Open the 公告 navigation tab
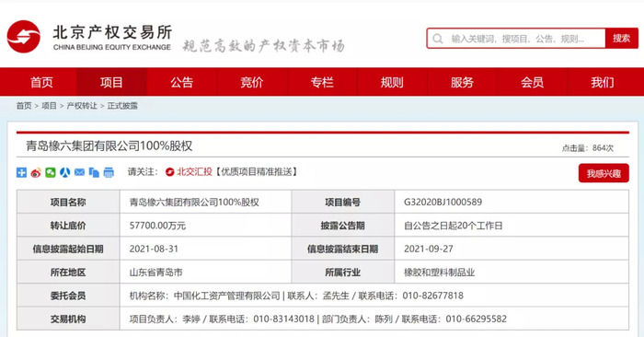Viewport: 644px width, 337px height. (181, 82)
